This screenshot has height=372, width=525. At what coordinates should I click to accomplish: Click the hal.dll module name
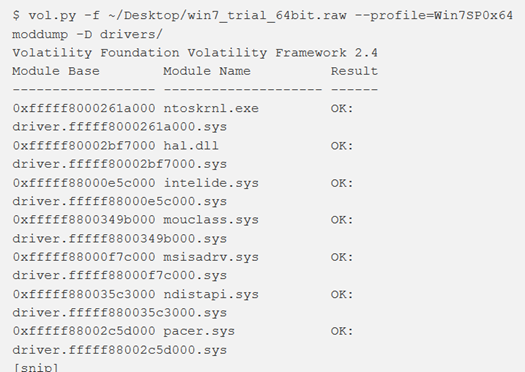(191, 146)
